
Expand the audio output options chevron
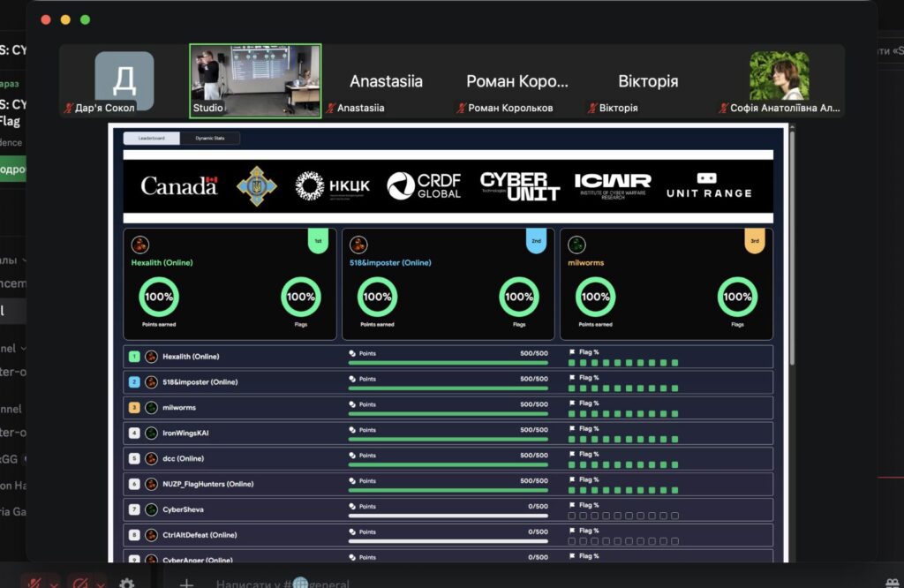pos(102,584)
